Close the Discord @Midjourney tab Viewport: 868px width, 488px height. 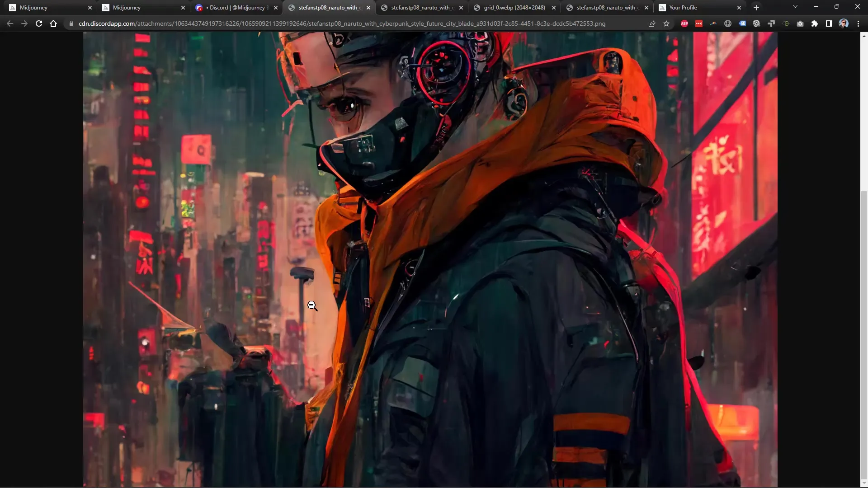pos(276,8)
